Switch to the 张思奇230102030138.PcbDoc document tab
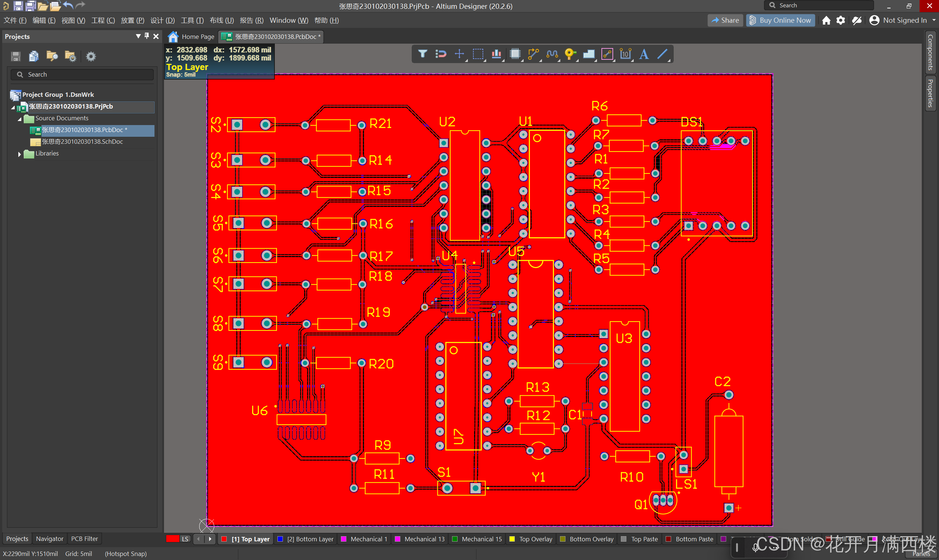The height and width of the screenshot is (560, 939). [271, 37]
